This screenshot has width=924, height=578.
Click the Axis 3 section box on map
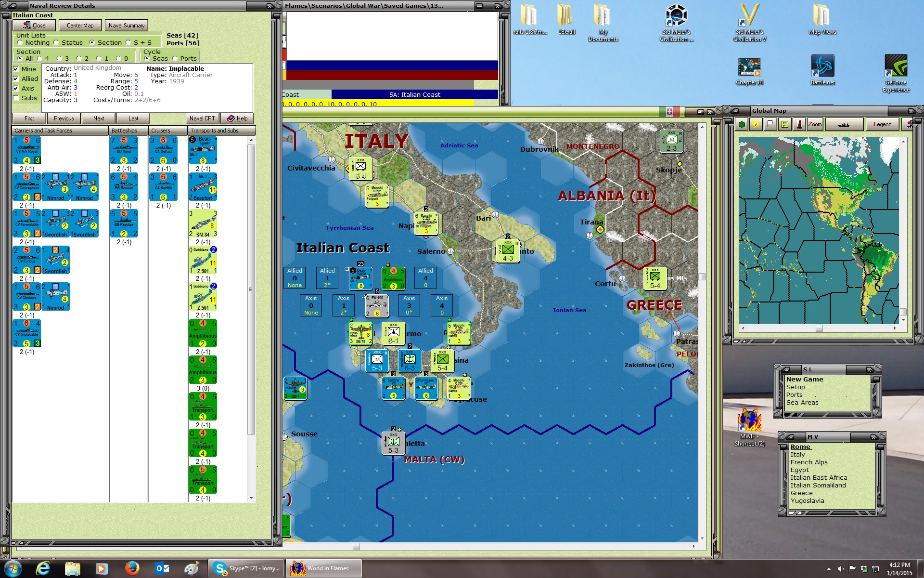(x=409, y=305)
